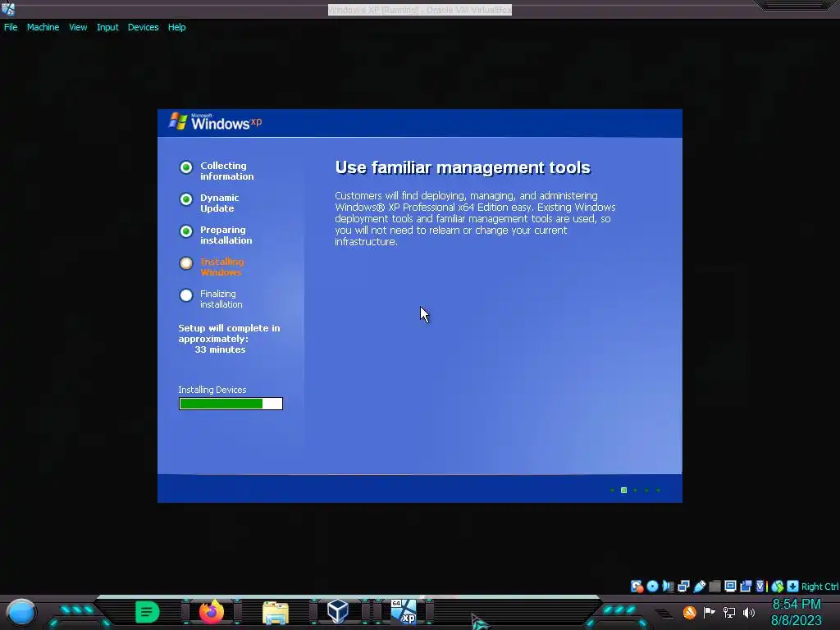Screen dimensions: 840x630
Task: Click the optical disc status icon
Action: pyautogui.click(x=652, y=586)
